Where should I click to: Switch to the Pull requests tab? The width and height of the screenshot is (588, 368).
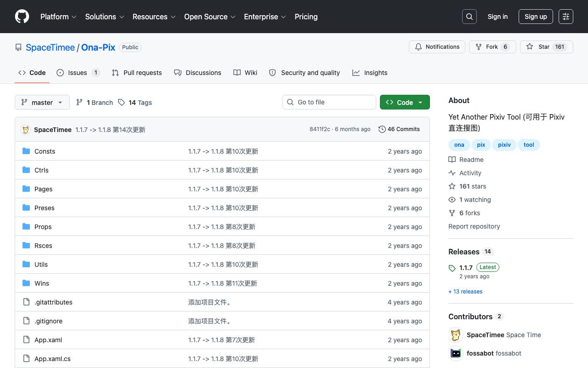coord(137,73)
